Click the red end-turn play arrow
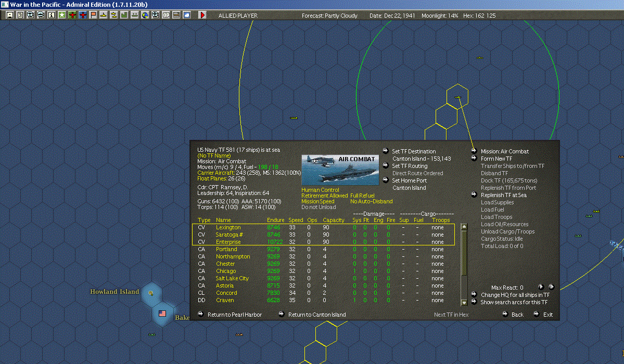 coord(202,15)
